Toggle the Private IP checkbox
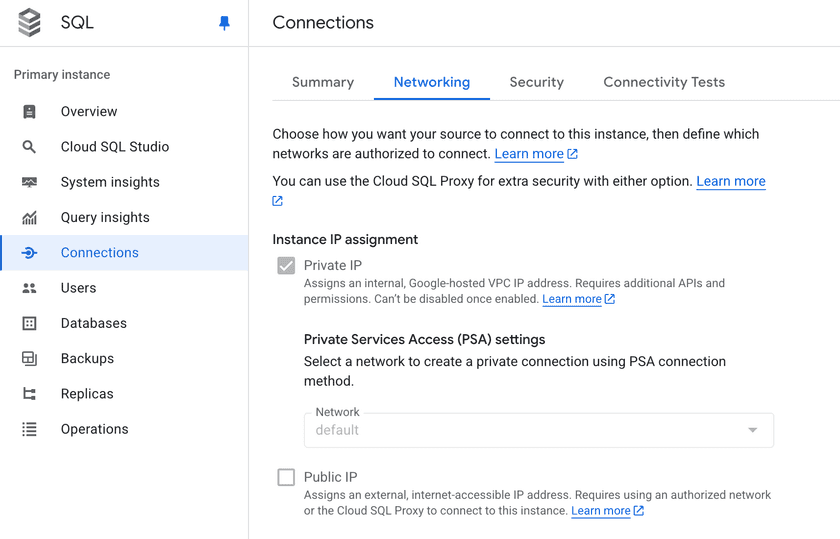Image resolution: width=840 pixels, height=539 pixels. tap(286, 265)
